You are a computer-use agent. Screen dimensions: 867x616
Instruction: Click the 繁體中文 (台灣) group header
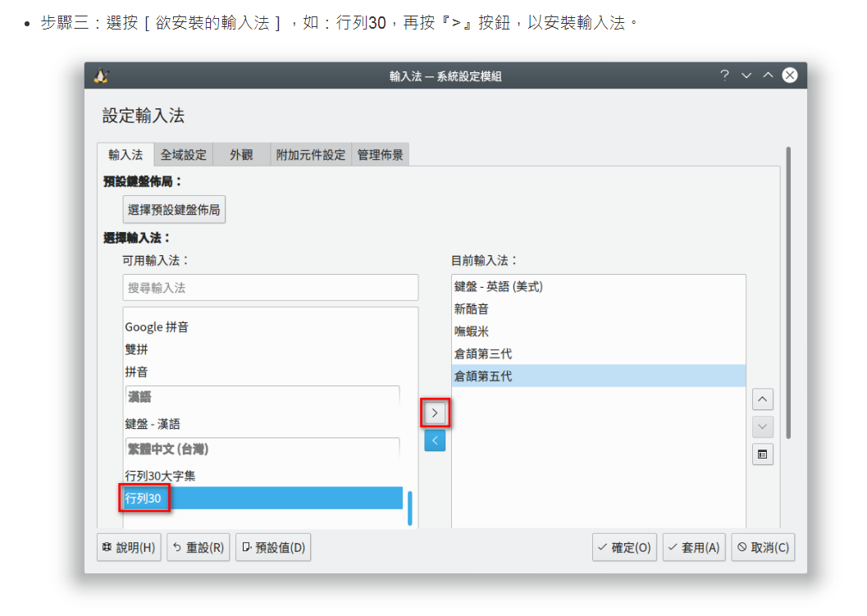(262, 449)
